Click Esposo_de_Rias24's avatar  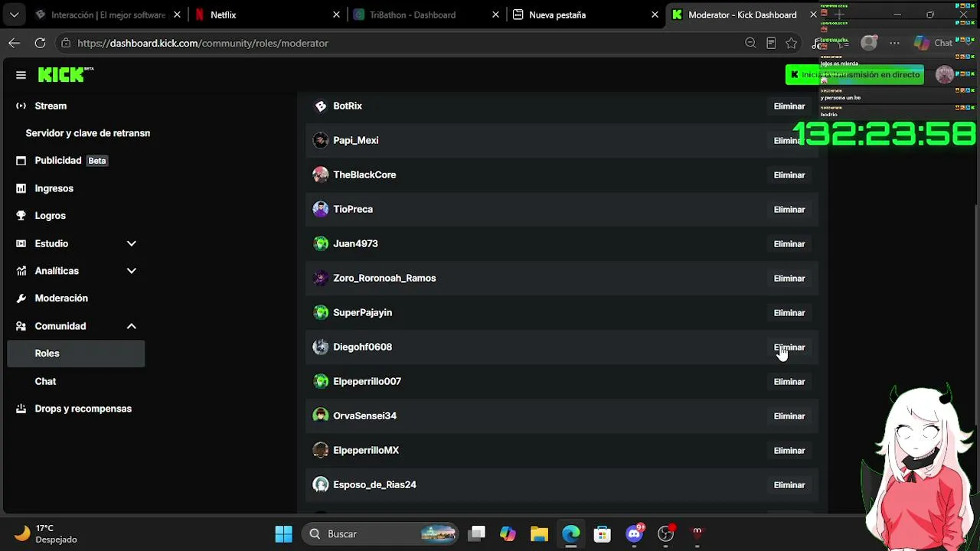point(321,484)
